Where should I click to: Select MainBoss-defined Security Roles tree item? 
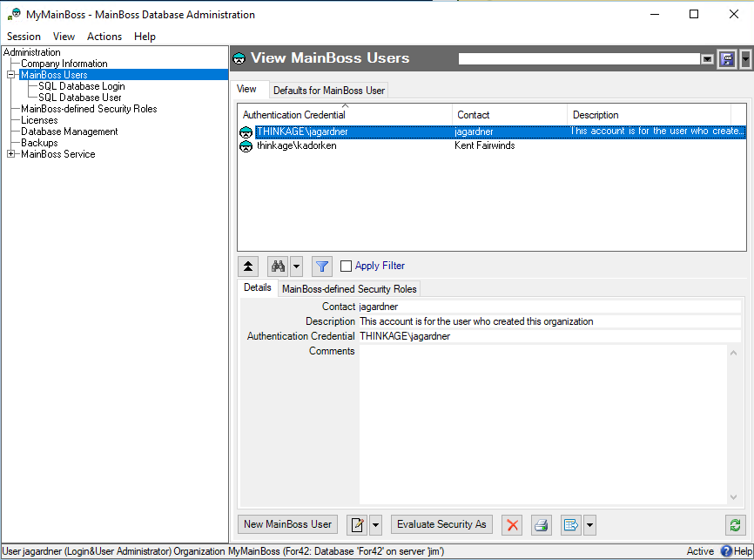[x=89, y=109]
